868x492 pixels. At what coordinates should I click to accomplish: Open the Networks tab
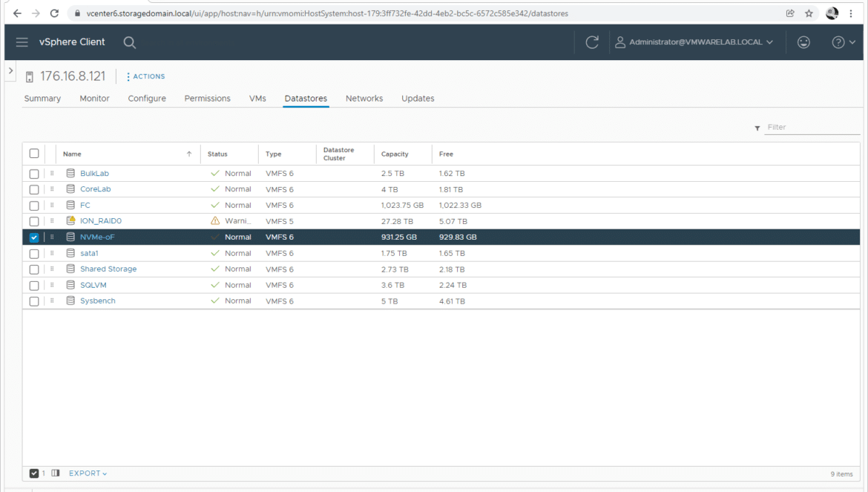tap(364, 99)
